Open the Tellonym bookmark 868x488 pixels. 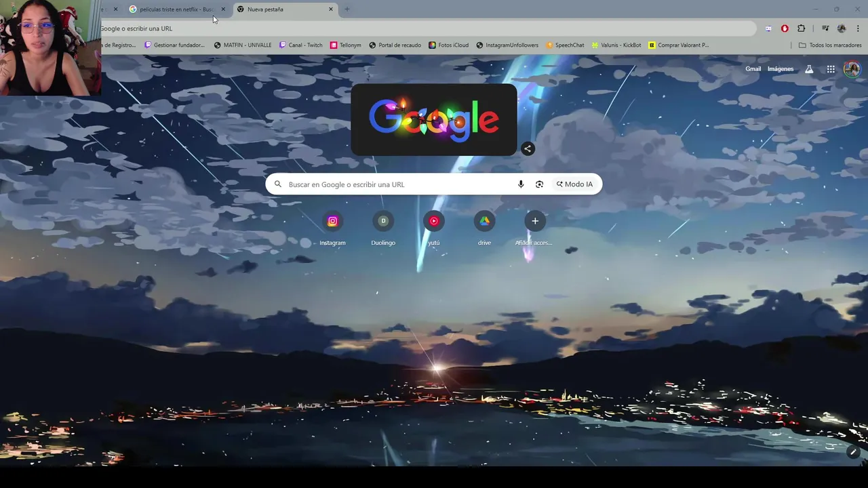pyautogui.click(x=346, y=45)
